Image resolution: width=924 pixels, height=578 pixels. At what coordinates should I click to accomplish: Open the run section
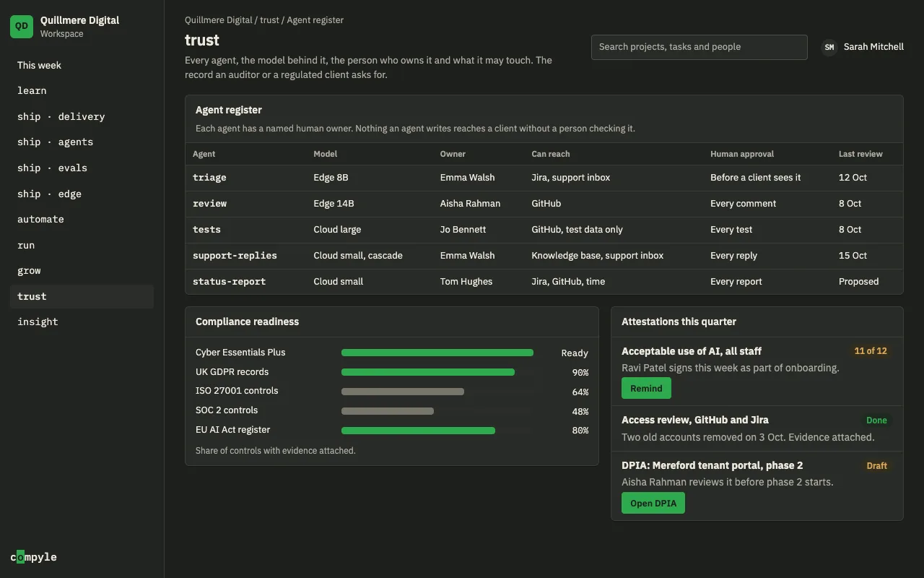pos(82,245)
